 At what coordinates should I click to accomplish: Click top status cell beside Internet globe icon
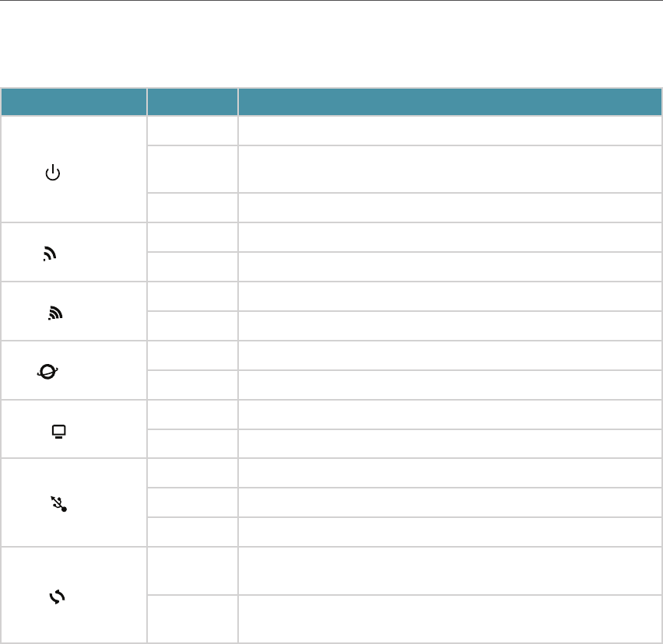point(192,355)
